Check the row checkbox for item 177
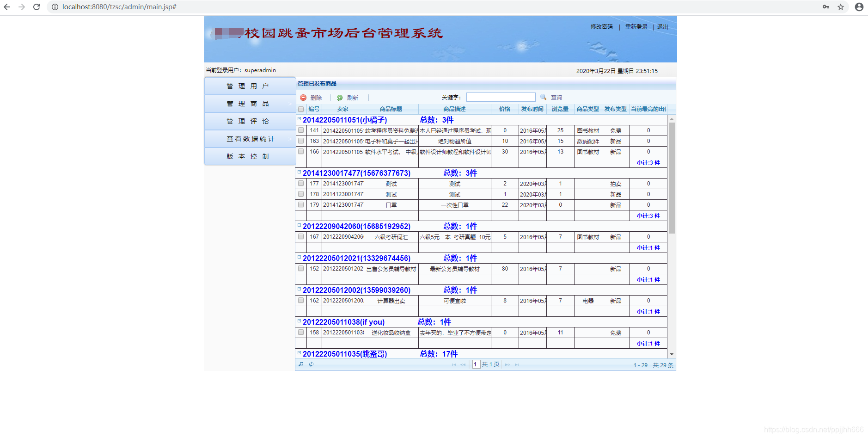Screen dimensions: 868x438 pyautogui.click(x=301, y=184)
